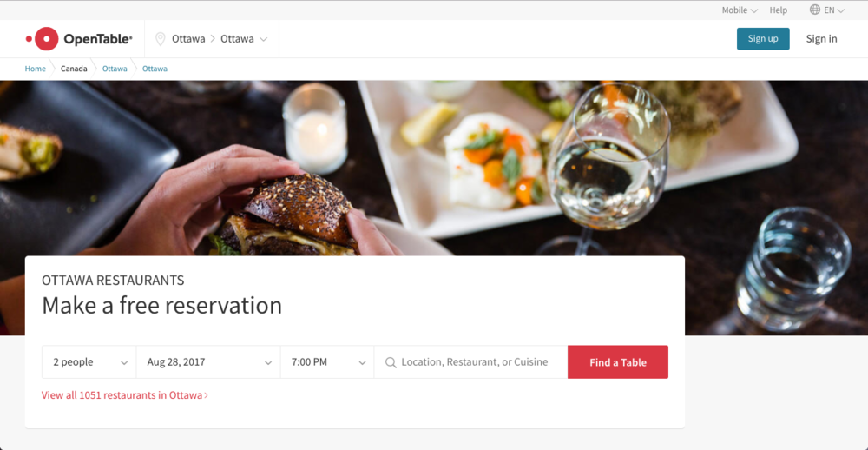Click the magnifier icon in the search field
Image resolution: width=868 pixels, height=450 pixels.
[x=391, y=362]
